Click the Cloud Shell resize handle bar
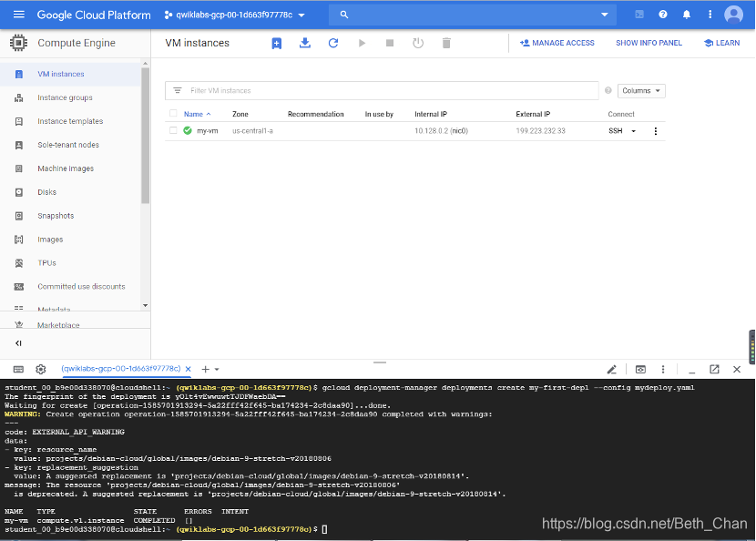Screen dimensions: 756x541 (x=380, y=362)
